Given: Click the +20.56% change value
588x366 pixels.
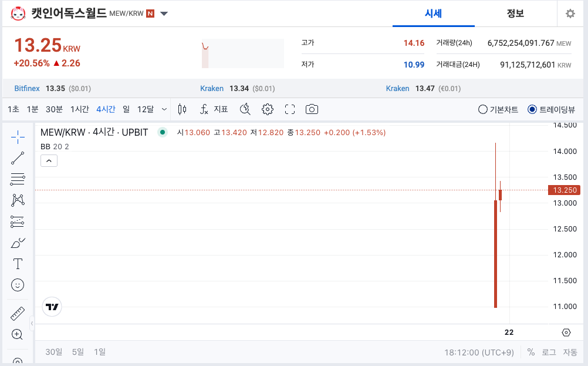Looking at the screenshot, I should coord(32,63).
